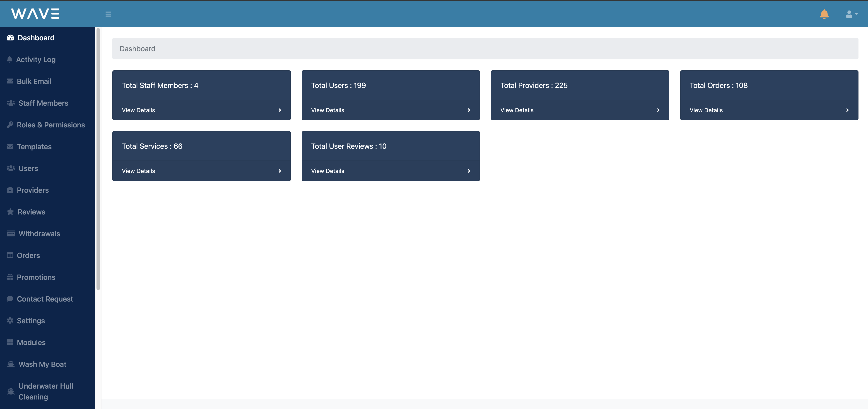The width and height of the screenshot is (868, 409).
Task: Click the chevron on Total Providers card
Action: [658, 110]
